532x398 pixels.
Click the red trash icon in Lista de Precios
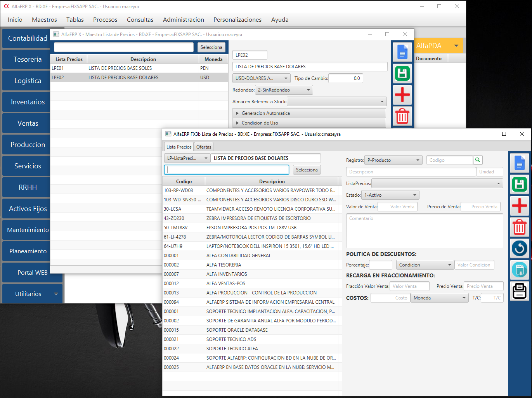point(519,227)
